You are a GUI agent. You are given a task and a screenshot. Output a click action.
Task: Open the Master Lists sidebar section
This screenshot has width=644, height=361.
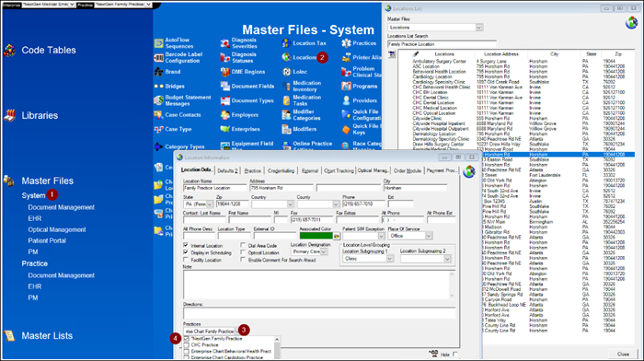pos(47,336)
